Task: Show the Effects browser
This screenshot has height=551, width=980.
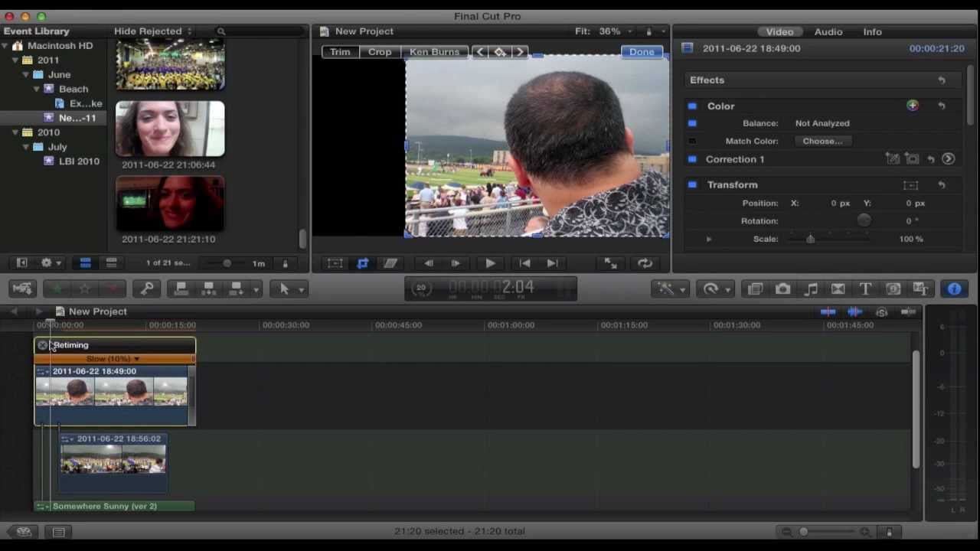Action: point(755,289)
